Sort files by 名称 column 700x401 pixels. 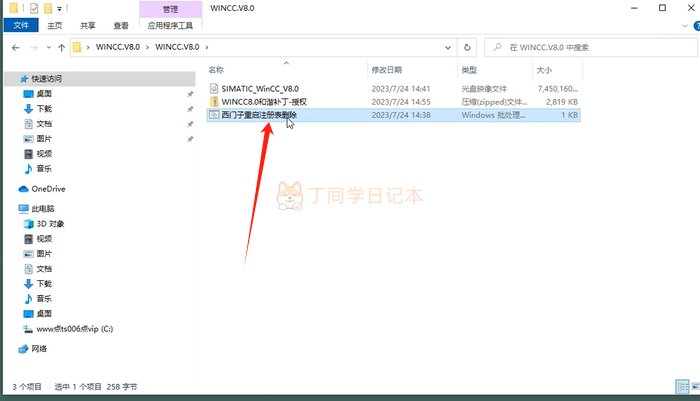[216, 70]
